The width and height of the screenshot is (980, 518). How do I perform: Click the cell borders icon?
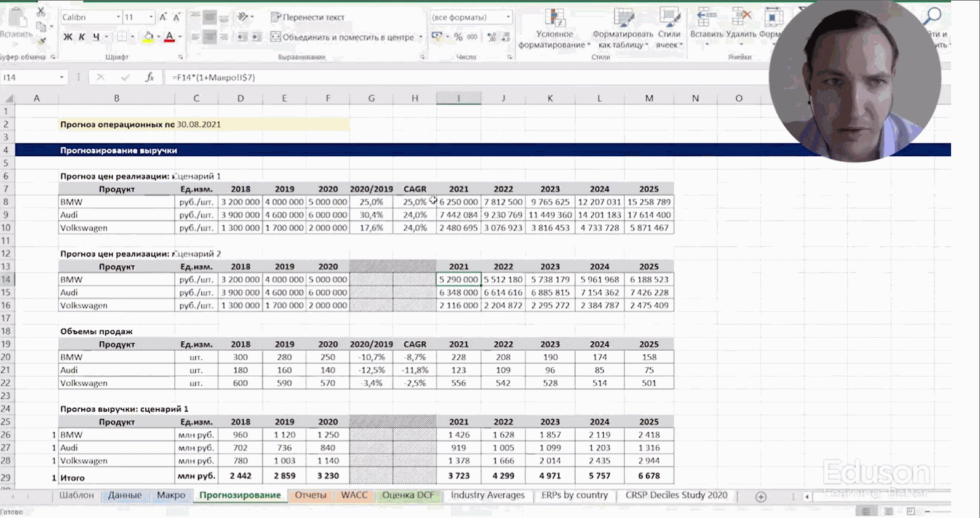click(x=122, y=37)
